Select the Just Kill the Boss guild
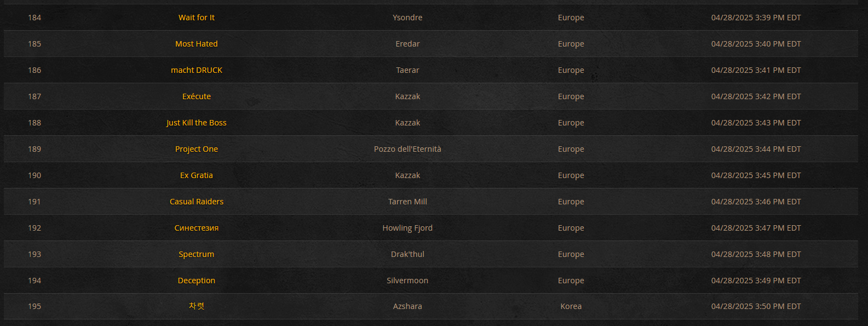 (x=196, y=123)
